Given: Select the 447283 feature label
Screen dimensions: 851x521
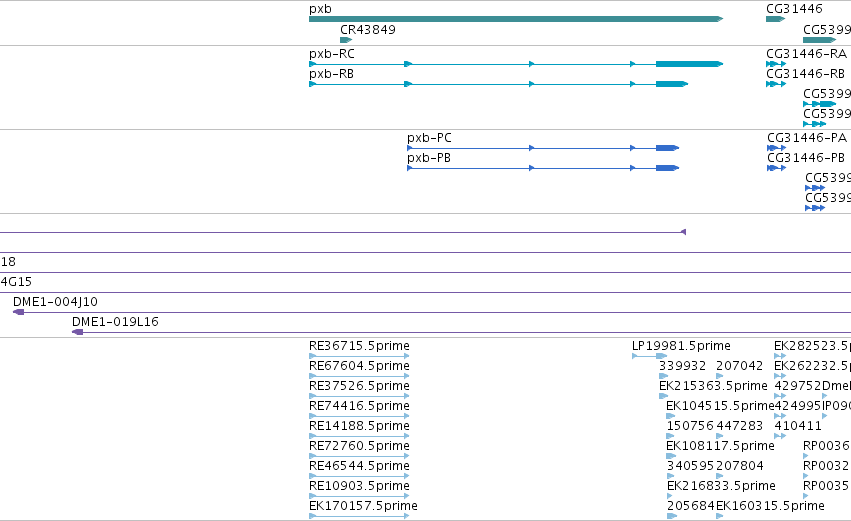Looking at the screenshot, I should 740,426.
